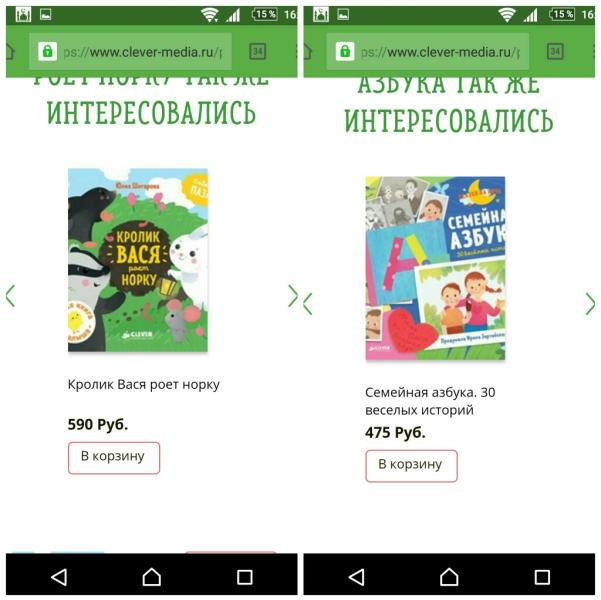Viewport: 601px width, 600px height.
Task: Open Кролик Вася роет норку title link
Action: (x=144, y=385)
